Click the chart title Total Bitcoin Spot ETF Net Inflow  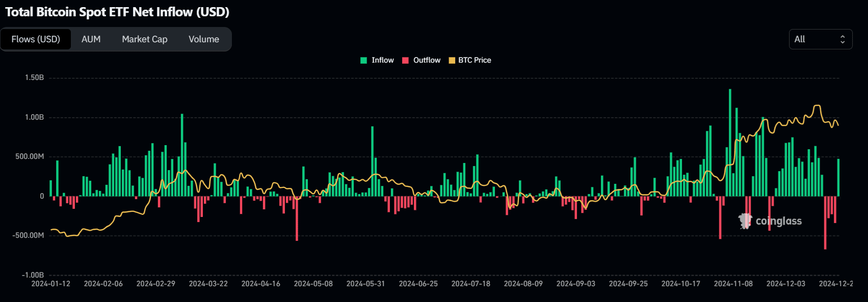(117, 12)
